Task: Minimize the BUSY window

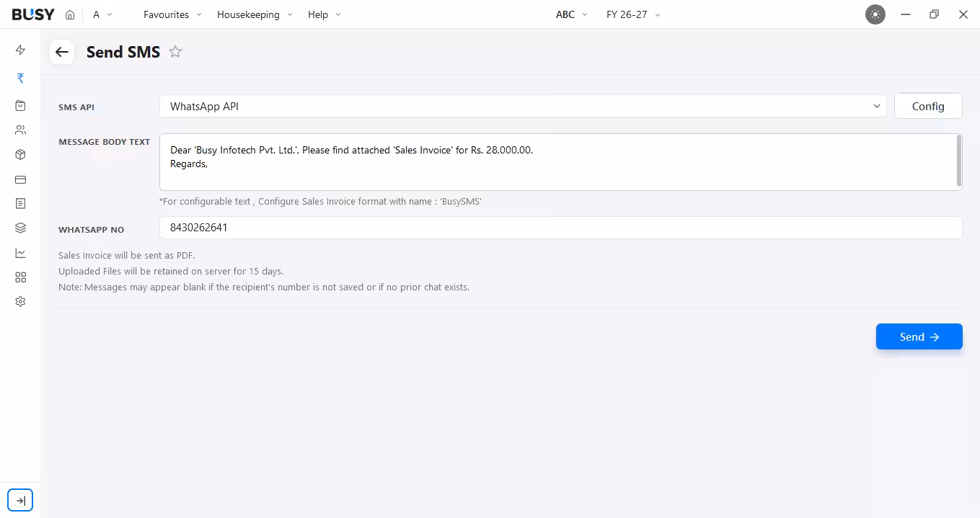Action: click(x=906, y=14)
